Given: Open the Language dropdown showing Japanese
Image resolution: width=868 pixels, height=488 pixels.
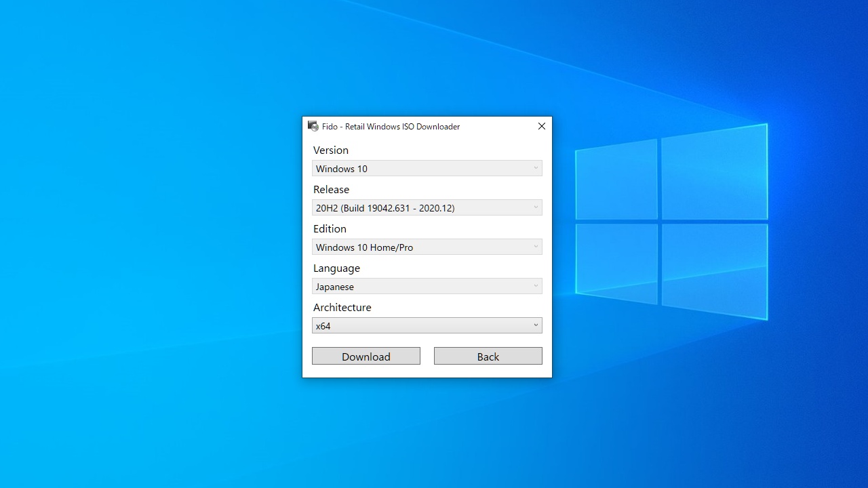Looking at the screenshot, I should (x=427, y=286).
